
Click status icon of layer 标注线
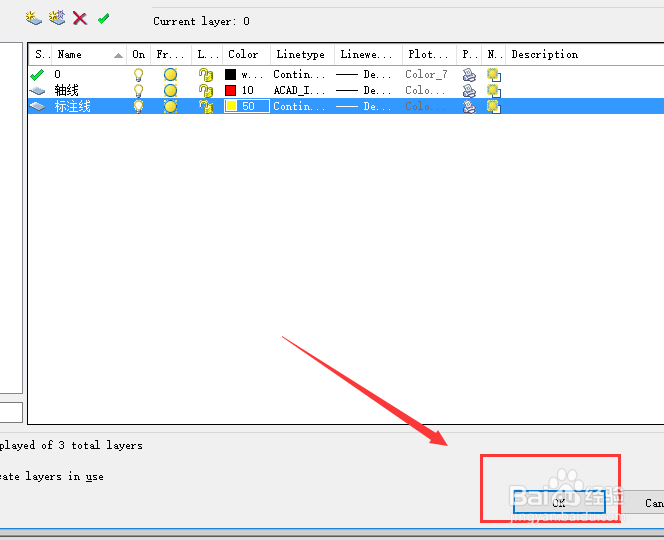pyautogui.click(x=37, y=106)
